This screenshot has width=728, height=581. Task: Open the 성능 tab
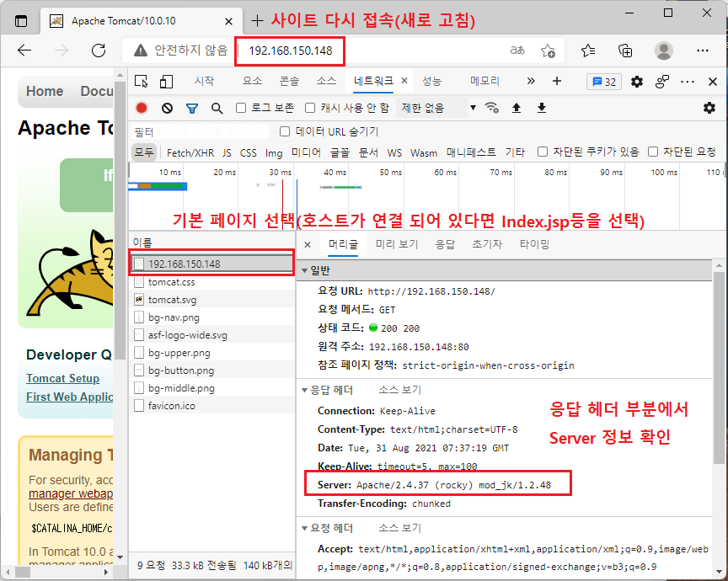(431, 81)
